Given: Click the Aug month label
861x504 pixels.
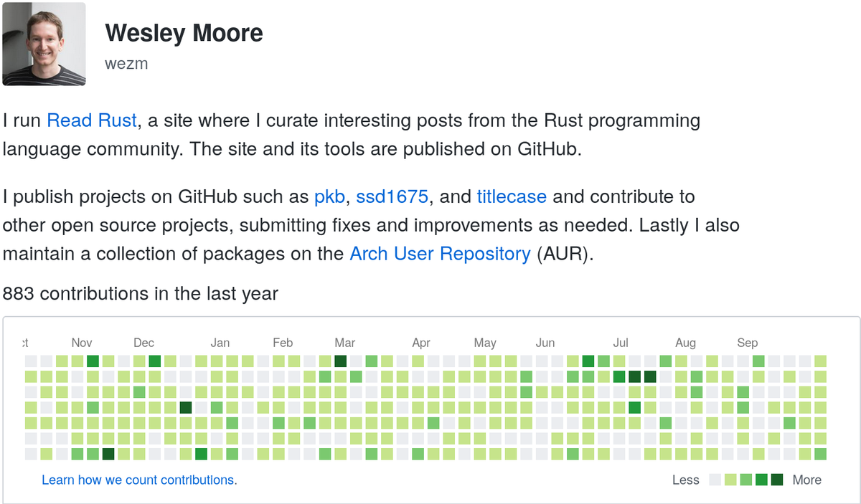Looking at the screenshot, I should coord(685,343).
